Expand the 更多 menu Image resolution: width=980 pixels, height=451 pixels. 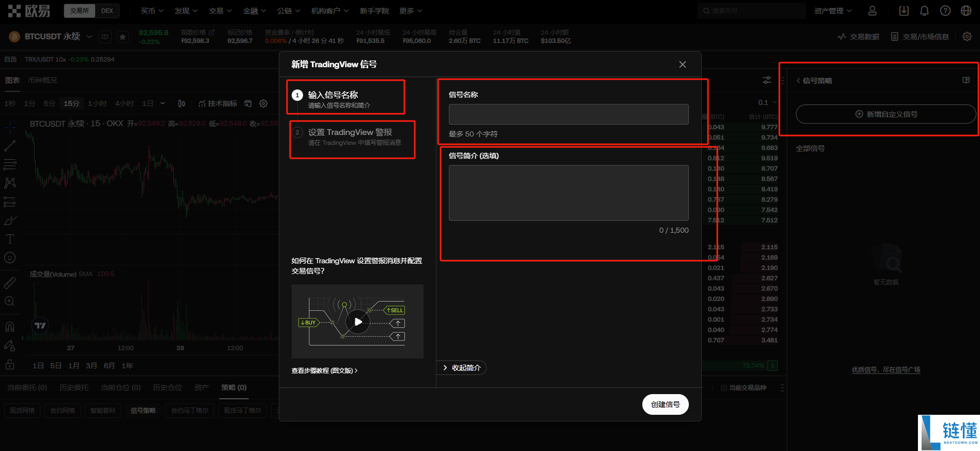click(411, 11)
